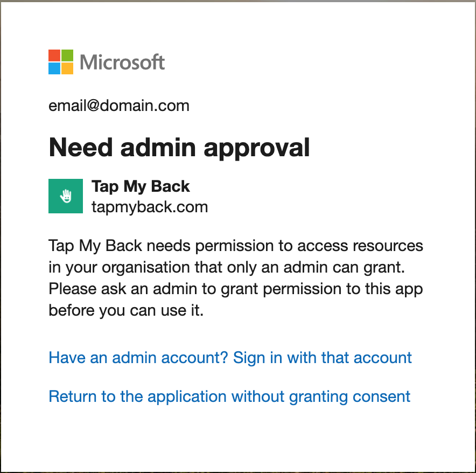
Task: Click the Microsoft wordmark text
Action: click(122, 62)
